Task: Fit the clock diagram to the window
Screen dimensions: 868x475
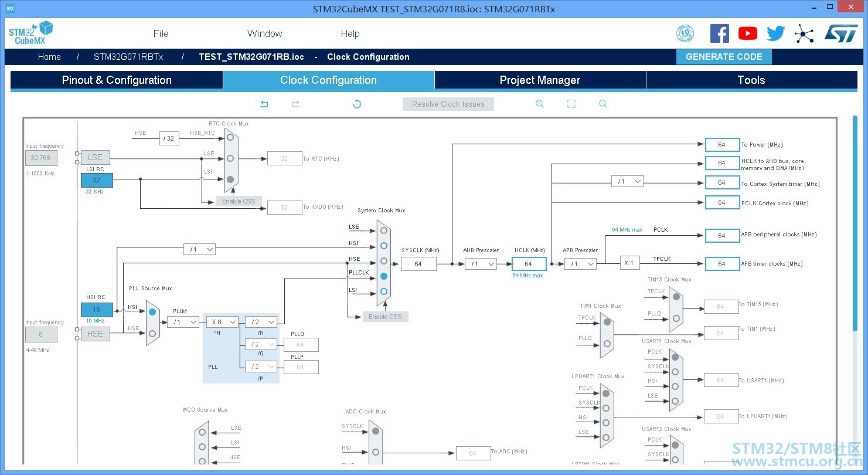Action: tap(571, 104)
